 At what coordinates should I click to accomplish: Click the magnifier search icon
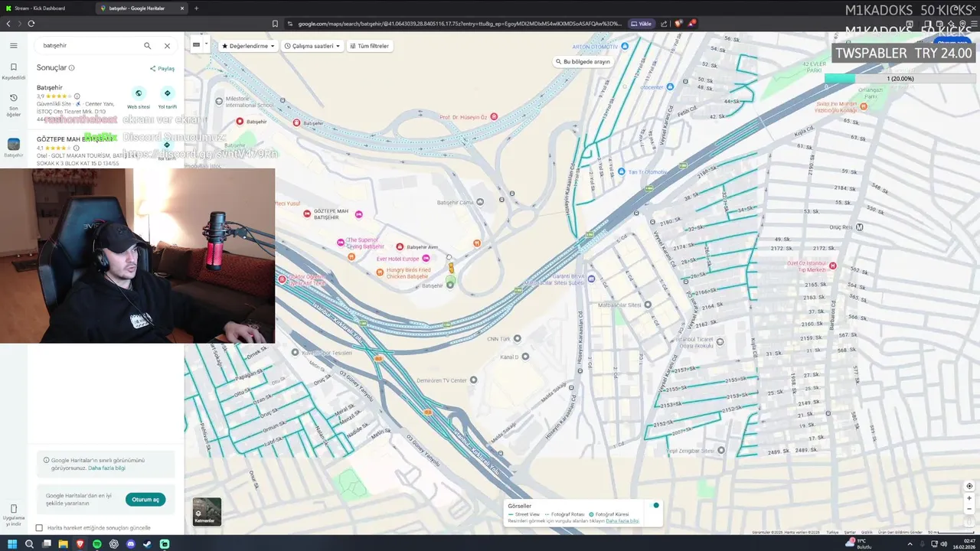(148, 46)
